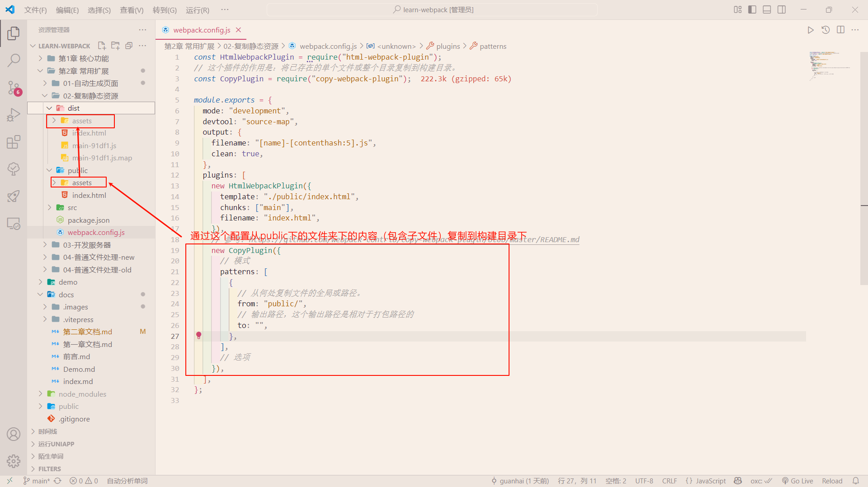Click the Copilot status icon

coord(738,481)
